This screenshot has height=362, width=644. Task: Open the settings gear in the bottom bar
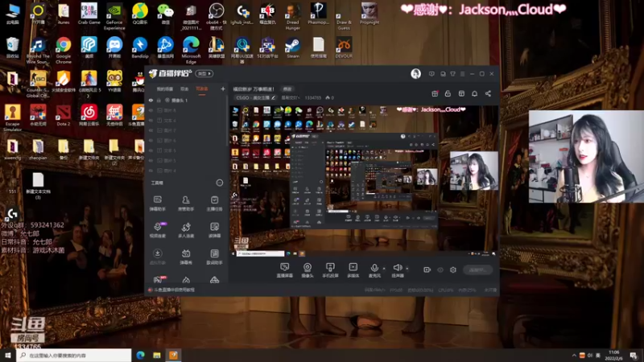click(453, 269)
